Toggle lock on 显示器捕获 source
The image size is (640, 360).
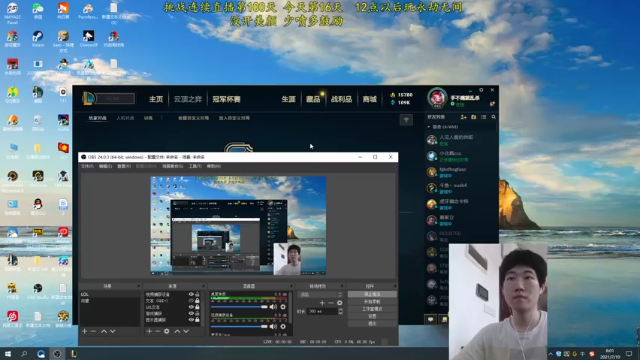197,320
